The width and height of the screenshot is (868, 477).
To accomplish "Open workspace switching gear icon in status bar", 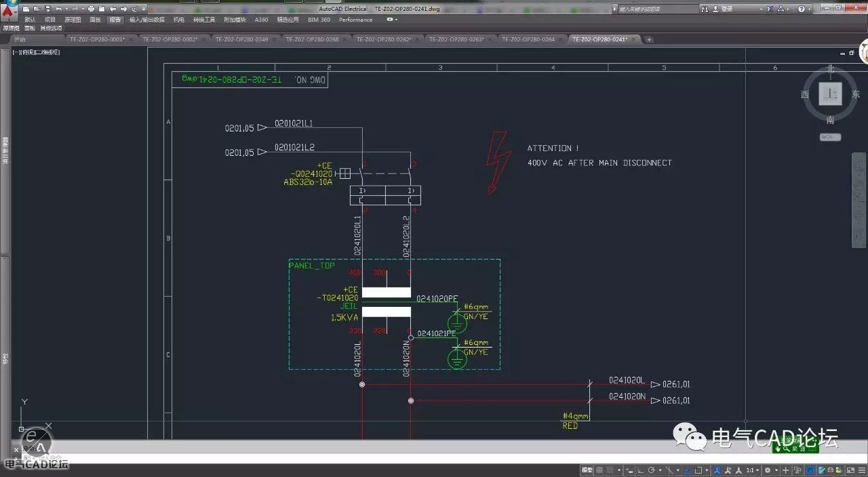I will tap(768, 470).
